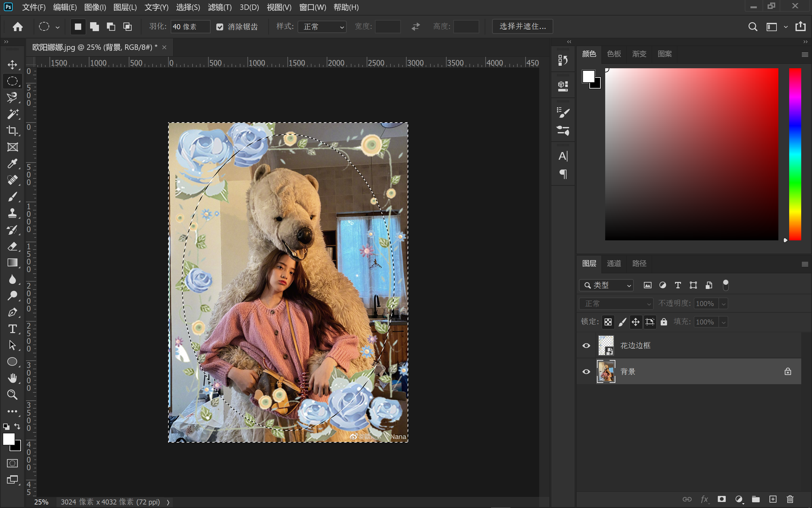The image size is (812, 508).
Task: Go to the Home screen
Action: point(17,27)
